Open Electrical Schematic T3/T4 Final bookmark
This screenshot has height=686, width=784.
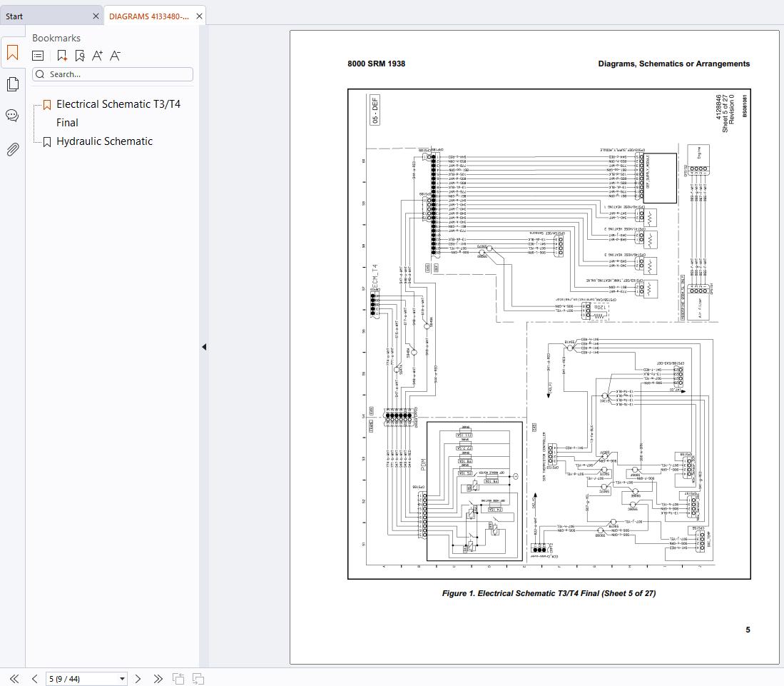[118, 113]
